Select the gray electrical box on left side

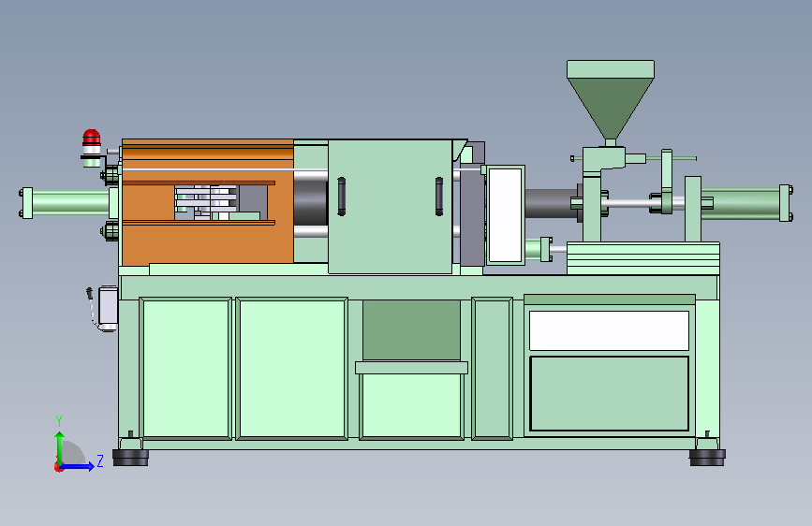click(108, 308)
